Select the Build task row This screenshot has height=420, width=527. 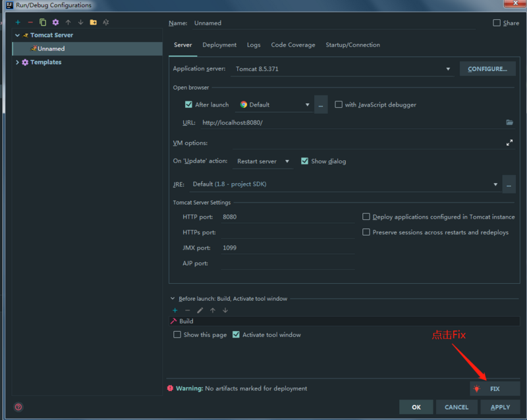click(345, 321)
